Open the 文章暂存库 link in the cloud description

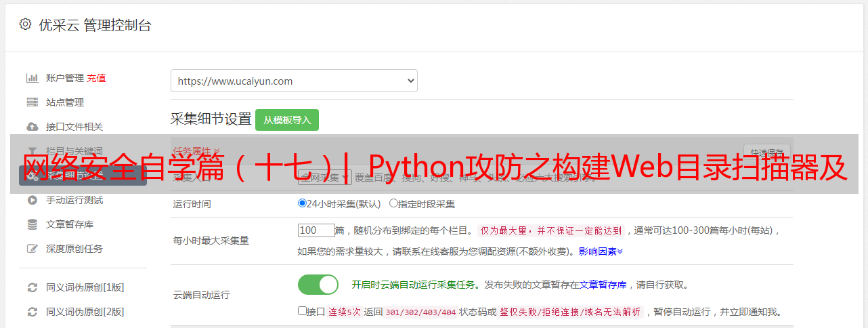point(603,285)
